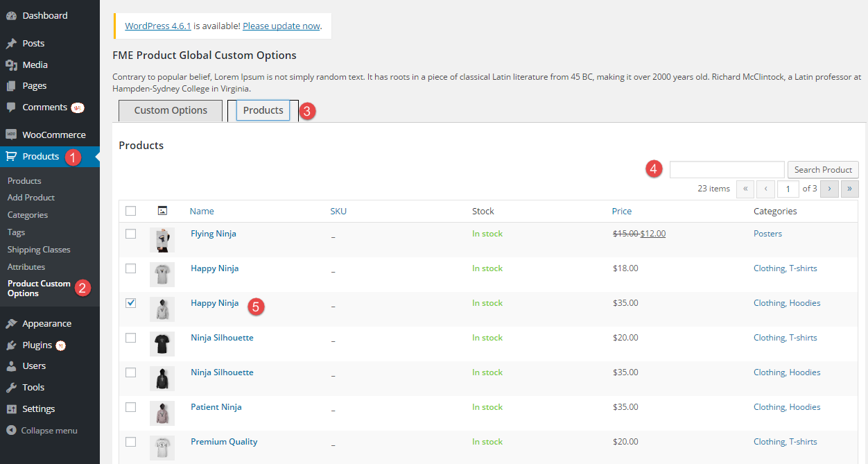Viewport: 868px width, 464px height.
Task: Check the Patient Ninja row checkbox
Action: pos(130,407)
